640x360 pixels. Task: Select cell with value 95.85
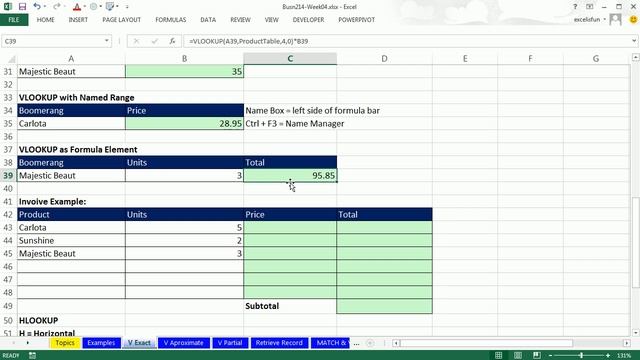(x=290, y=176)
